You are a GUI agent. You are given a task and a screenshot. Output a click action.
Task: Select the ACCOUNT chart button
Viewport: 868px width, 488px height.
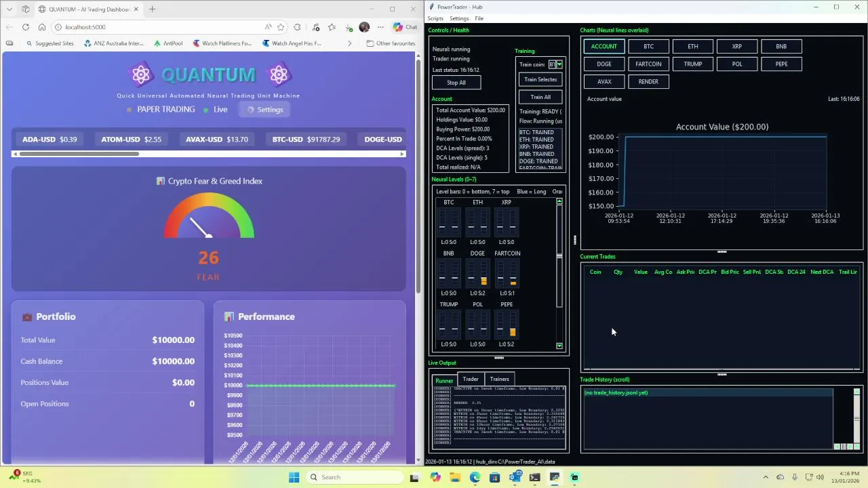[604, 46]
